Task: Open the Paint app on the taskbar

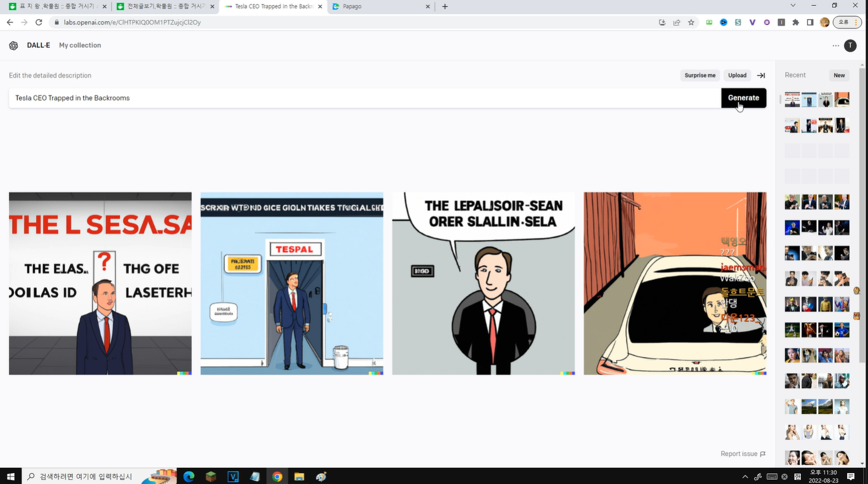Action: 321,476
